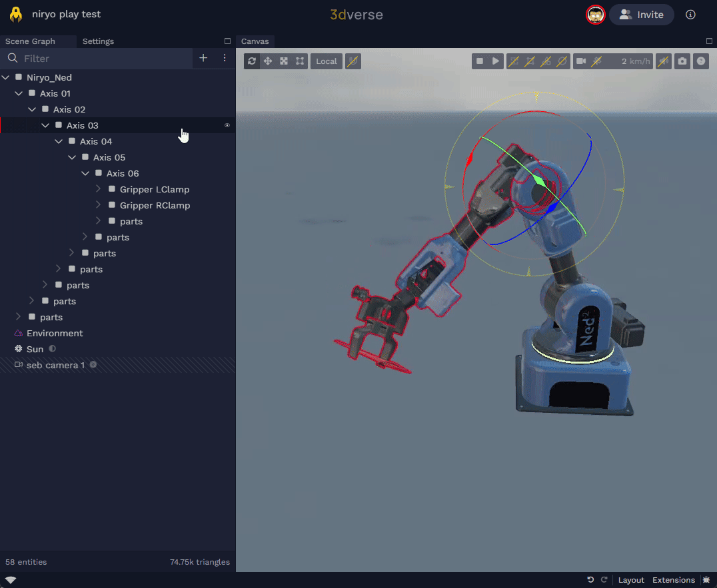Click the add entity plus icon
This screenshot has height=588, width=717.
click(203, 58)
